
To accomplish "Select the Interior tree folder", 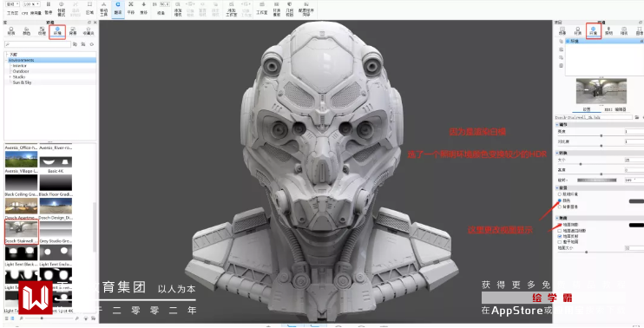I will click(x=19, y=66).
